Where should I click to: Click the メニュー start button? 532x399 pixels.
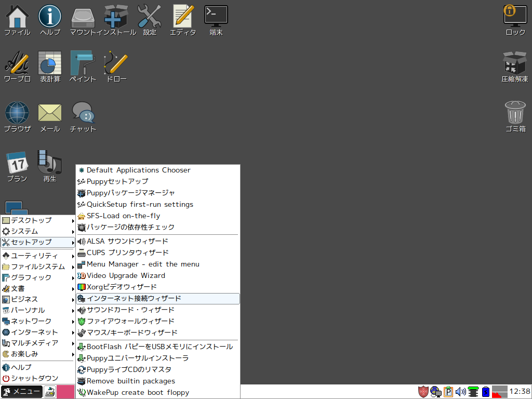point(22,392)
